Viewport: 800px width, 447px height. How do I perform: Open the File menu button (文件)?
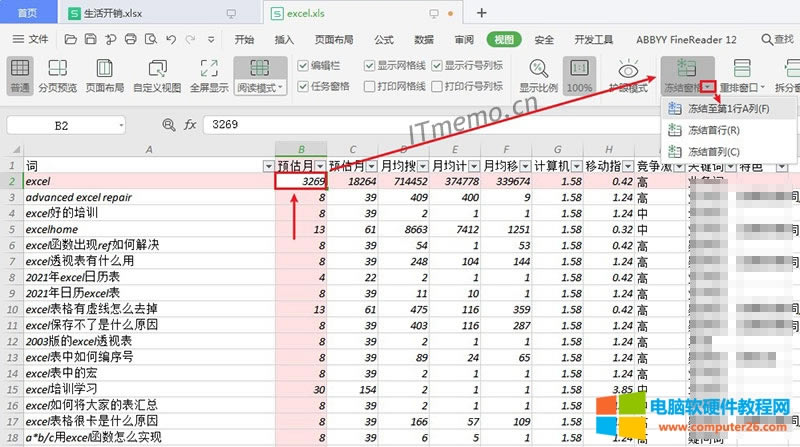(30, 40)
